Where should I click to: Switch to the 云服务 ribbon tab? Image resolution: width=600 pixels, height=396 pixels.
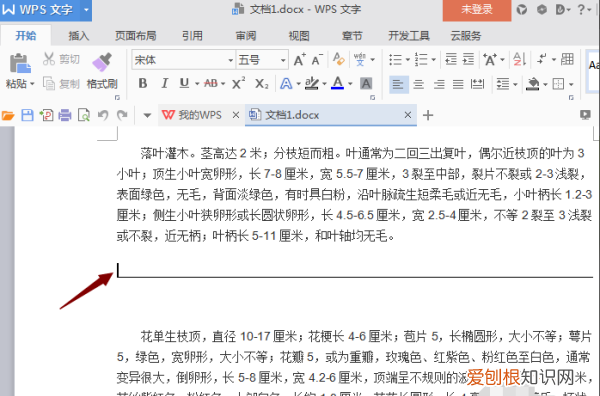point(466,36)
